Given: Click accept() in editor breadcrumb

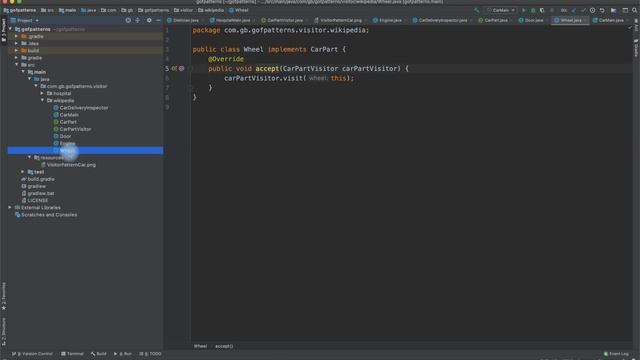Looking at the screenshot, I should point(224,346).
